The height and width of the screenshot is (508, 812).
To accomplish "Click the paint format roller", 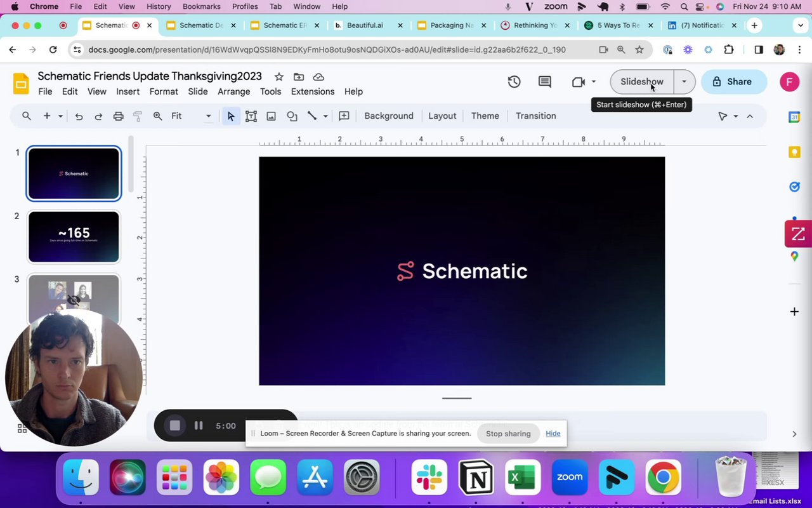I will tap(138, 116).
